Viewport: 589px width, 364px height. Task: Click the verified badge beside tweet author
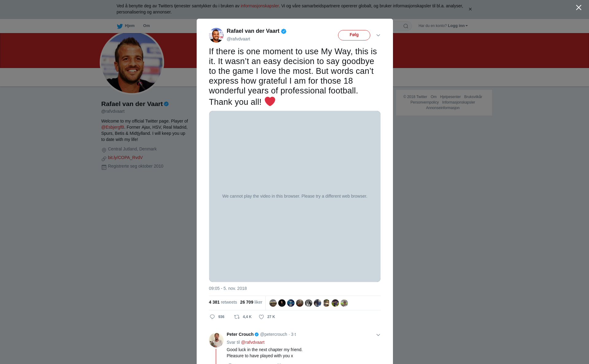tap(284, 31)
